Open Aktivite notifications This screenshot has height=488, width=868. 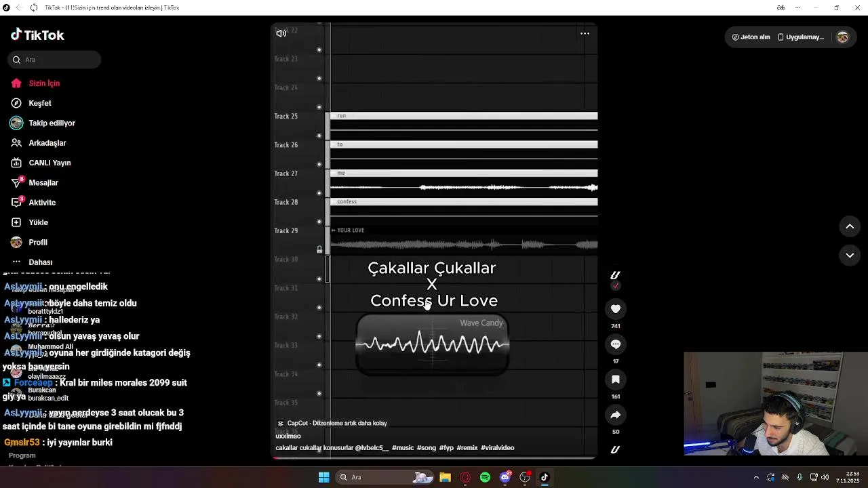tap(42, 203)
